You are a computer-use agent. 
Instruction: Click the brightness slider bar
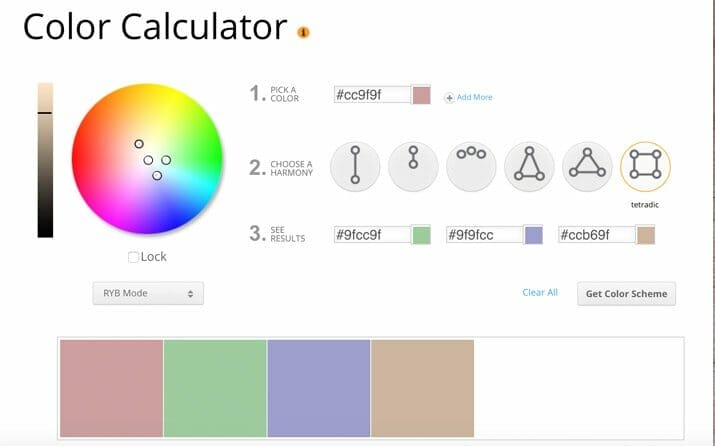click(45, 160)
